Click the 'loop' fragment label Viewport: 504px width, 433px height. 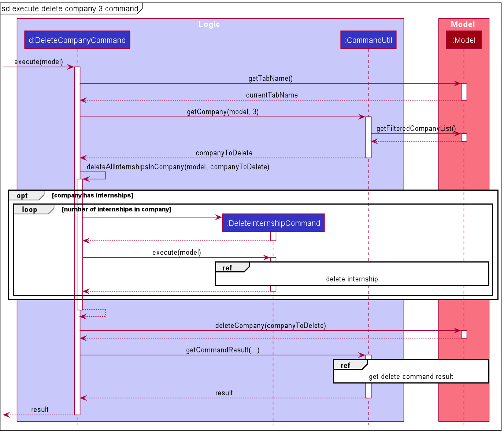[x=29, y=209]
